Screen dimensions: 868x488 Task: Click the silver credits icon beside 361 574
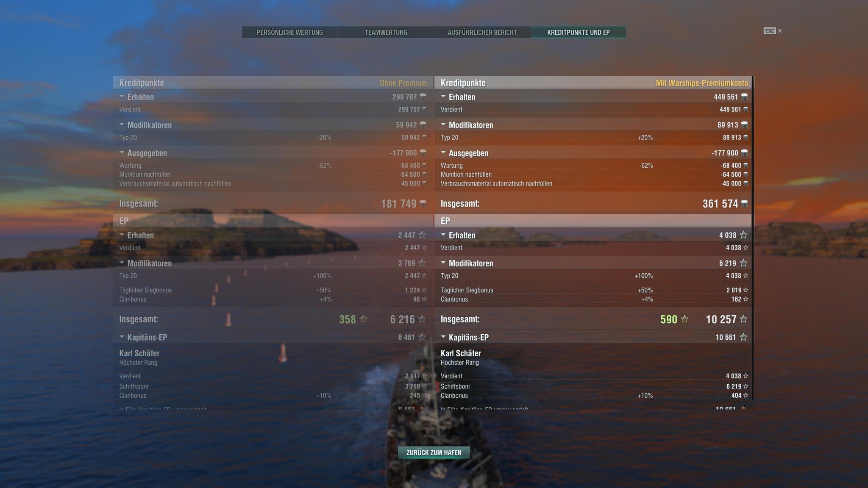[x=744, y=204]
